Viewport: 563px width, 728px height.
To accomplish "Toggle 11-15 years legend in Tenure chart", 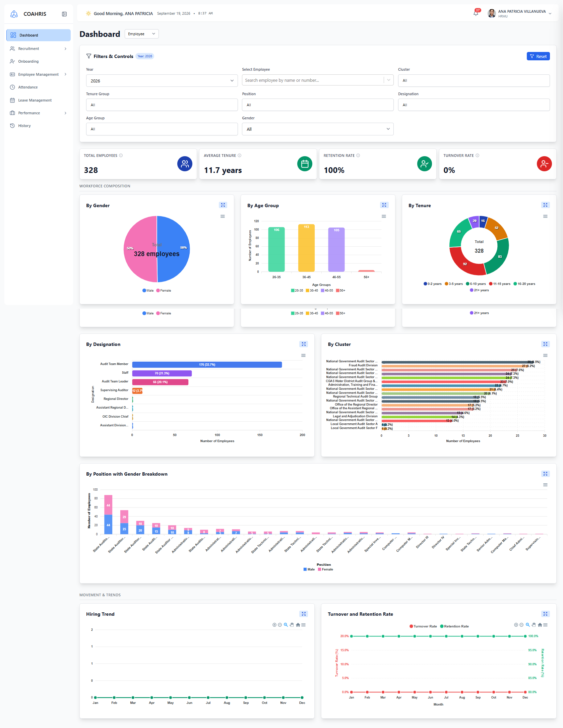I will [x=500, y=284].
